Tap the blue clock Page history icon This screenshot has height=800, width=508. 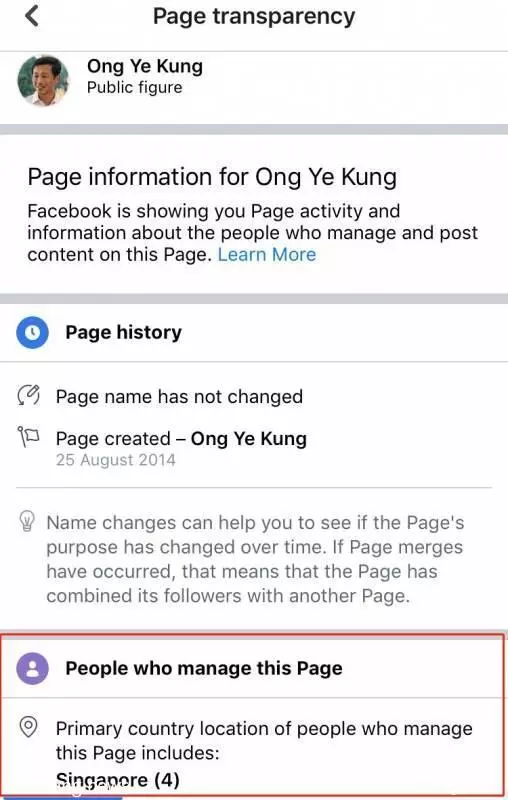coord(32,332)
